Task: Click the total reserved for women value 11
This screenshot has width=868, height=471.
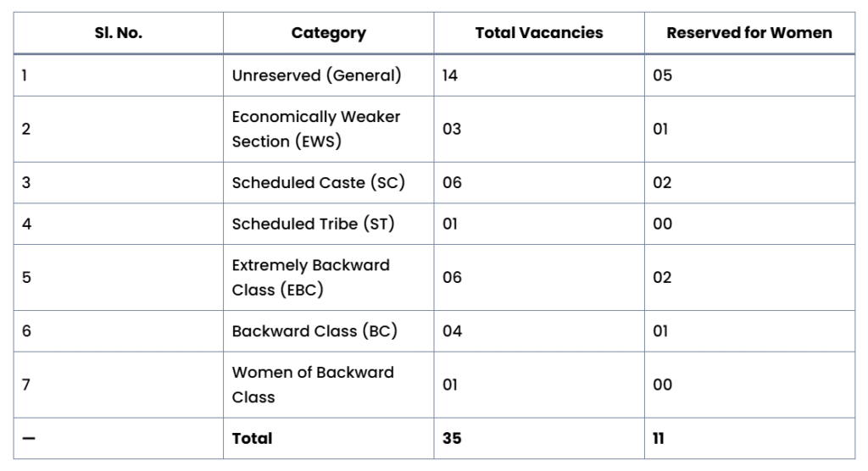Action: point(659,439)
